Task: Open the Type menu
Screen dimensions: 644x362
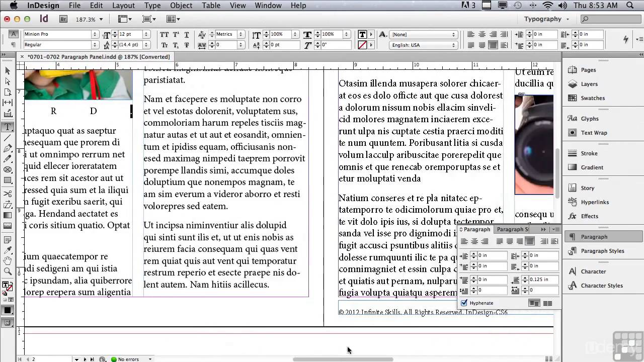Action: click(152, 6)
